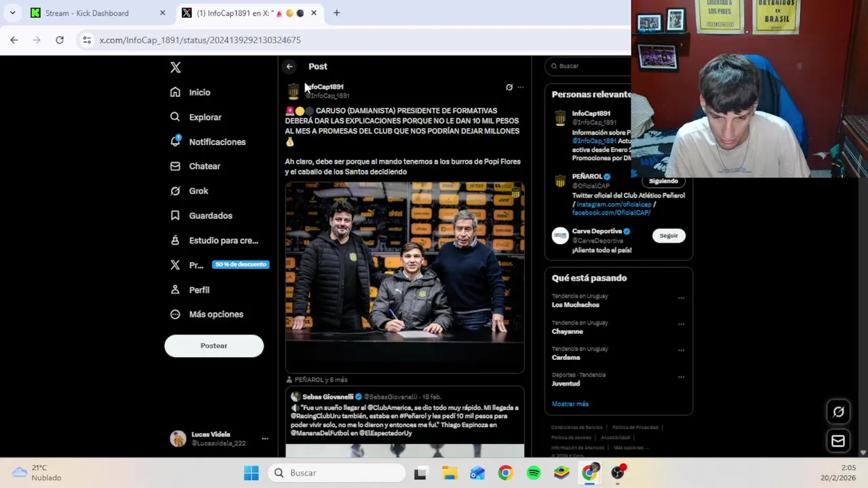868x488 pixels.
Task: Open Google Chrome taskbar icon
Action: point(505,473)
